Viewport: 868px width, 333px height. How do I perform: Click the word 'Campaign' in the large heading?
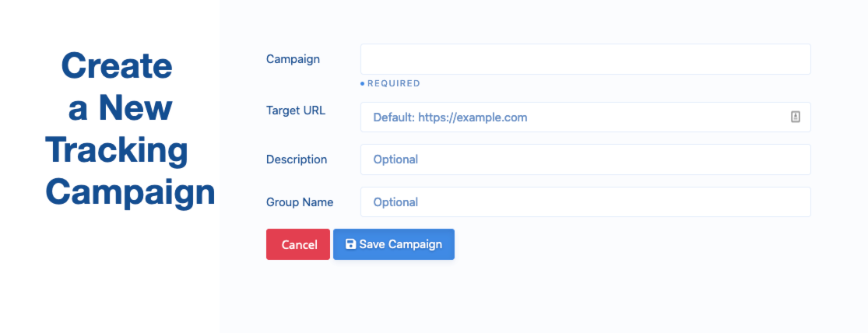[130, 192]
